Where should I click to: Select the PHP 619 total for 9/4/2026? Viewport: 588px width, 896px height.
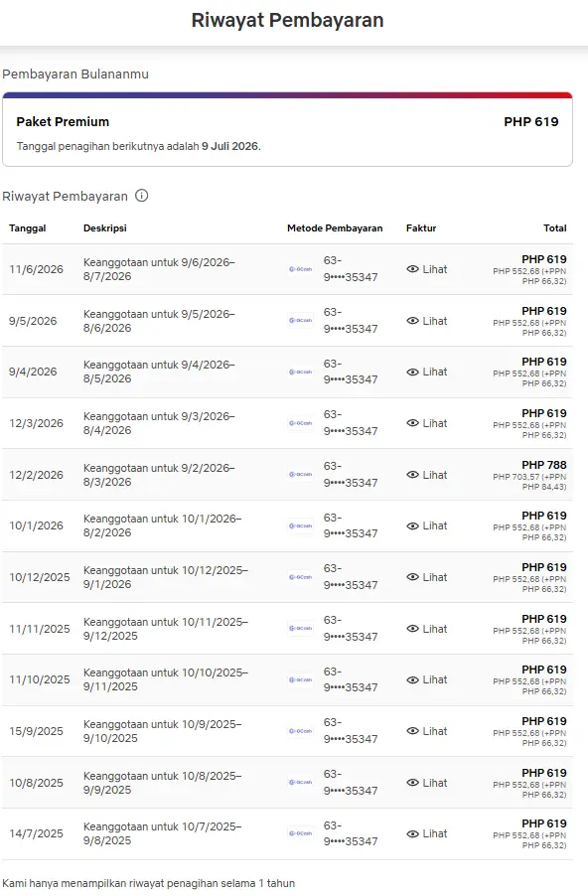(x=544, y=362)
